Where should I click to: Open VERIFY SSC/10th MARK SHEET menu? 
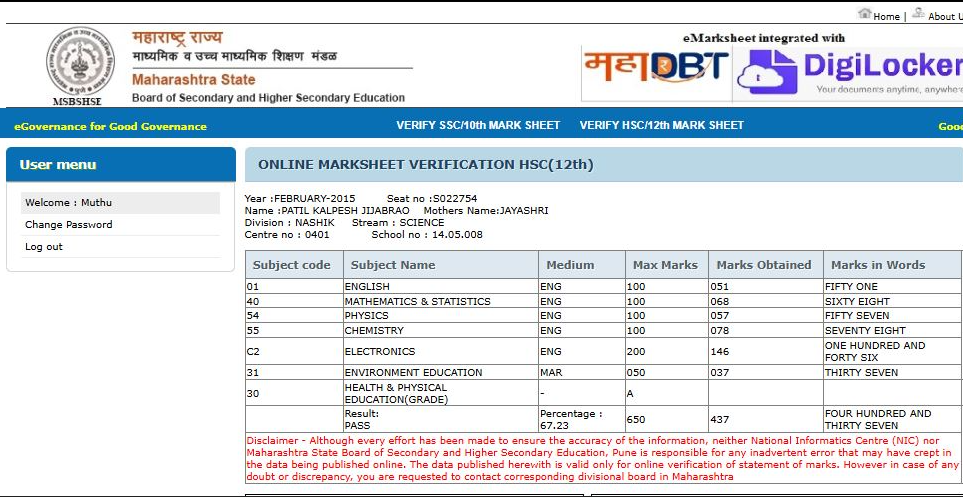478,125
